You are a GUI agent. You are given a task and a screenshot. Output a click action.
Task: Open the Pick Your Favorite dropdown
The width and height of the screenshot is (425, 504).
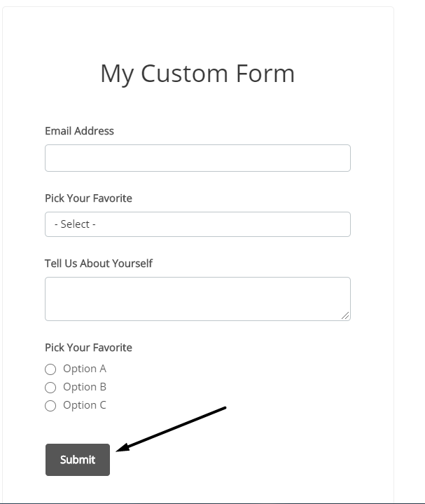tap(197, 224)
